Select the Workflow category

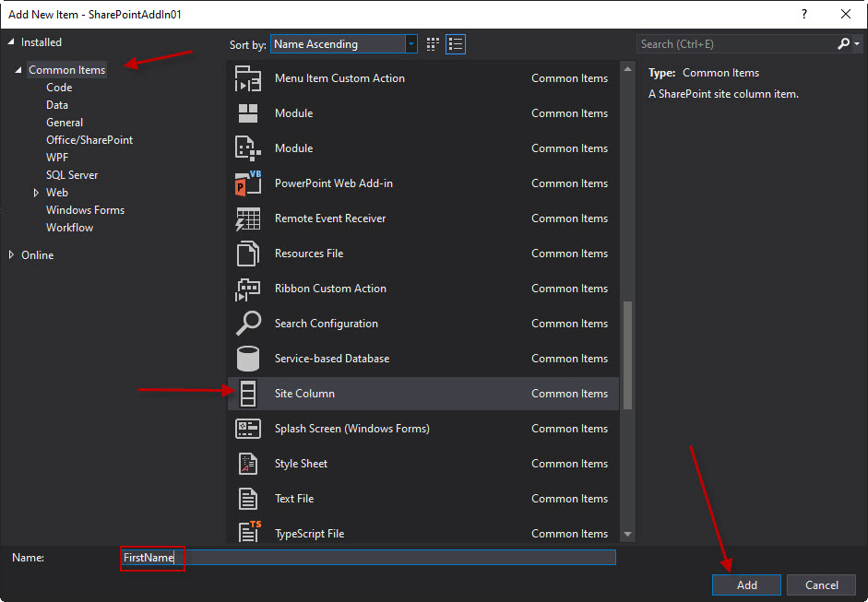click(x=70, y=228)
